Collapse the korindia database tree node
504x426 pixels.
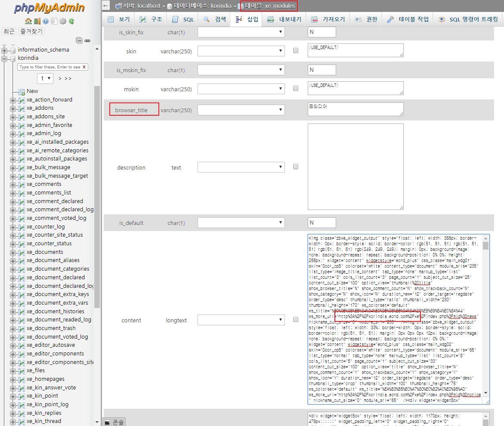point(4,59)
